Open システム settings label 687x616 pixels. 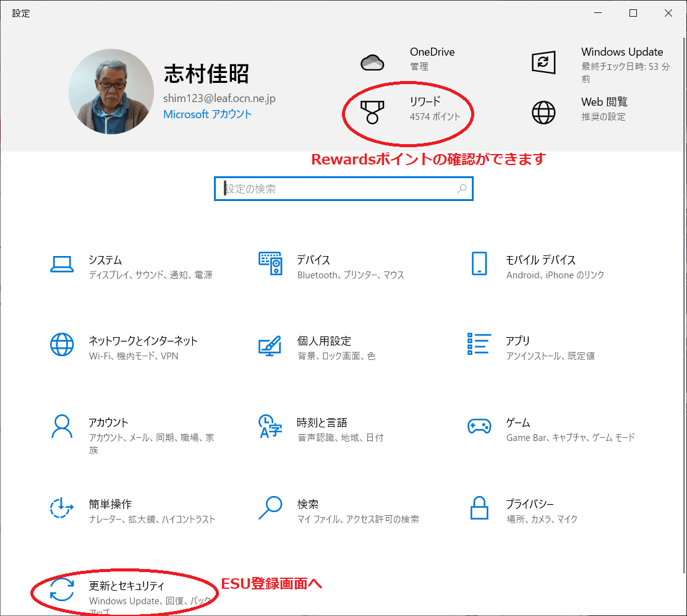click(x=105, y=260)
